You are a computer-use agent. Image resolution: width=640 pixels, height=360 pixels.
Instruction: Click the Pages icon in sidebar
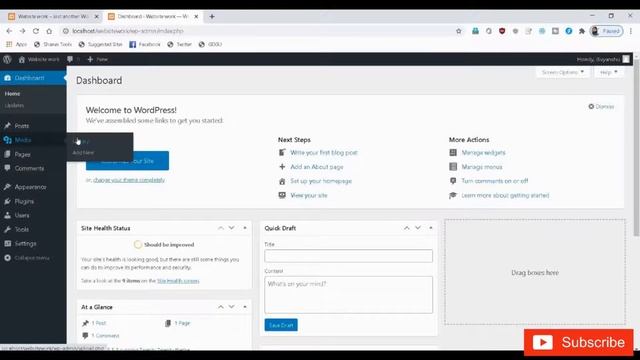tap(7, 154)
